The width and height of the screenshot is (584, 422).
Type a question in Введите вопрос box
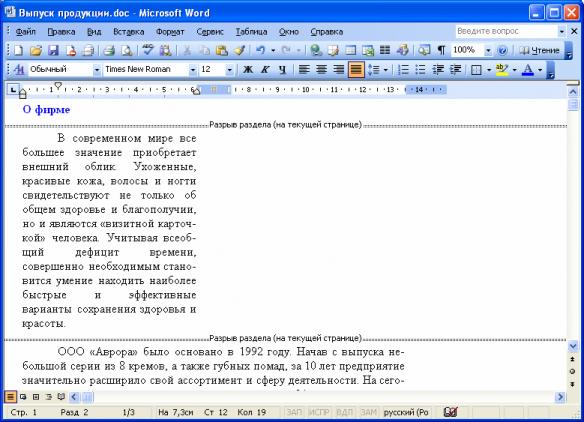(506, 31)
